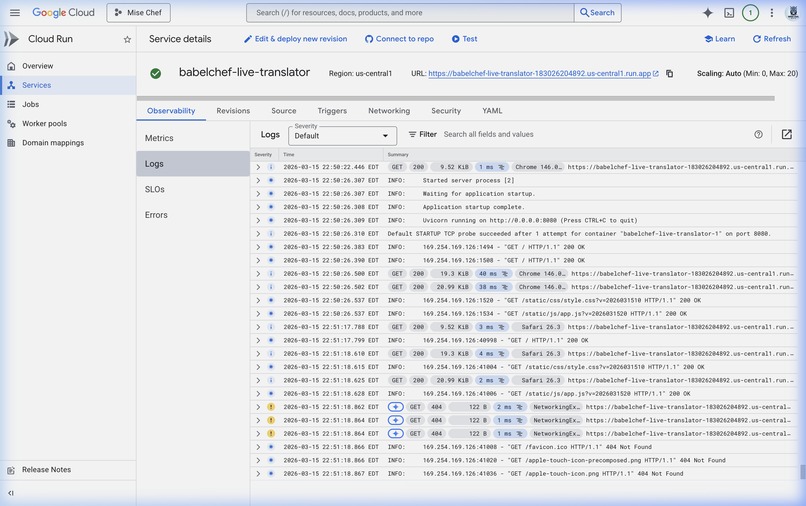Viewport: 806px width, 506px height.
Task: Click Connect to repo
Action: (x=399, y=39)
